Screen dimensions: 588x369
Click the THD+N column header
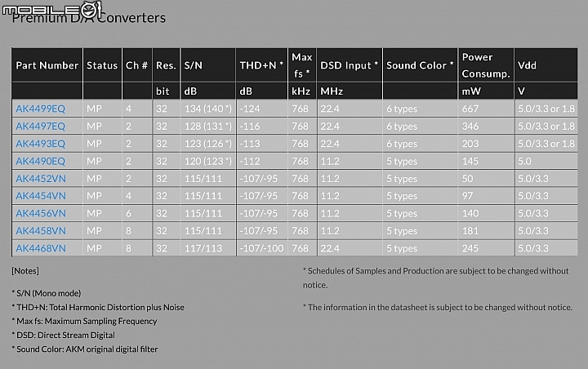click(x=261, y=65)
